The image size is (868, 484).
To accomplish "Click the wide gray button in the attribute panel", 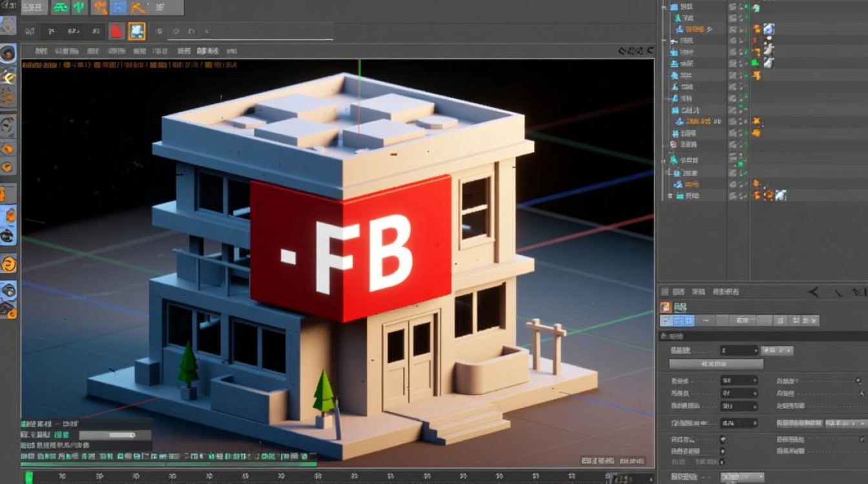I will click(716, 364).
